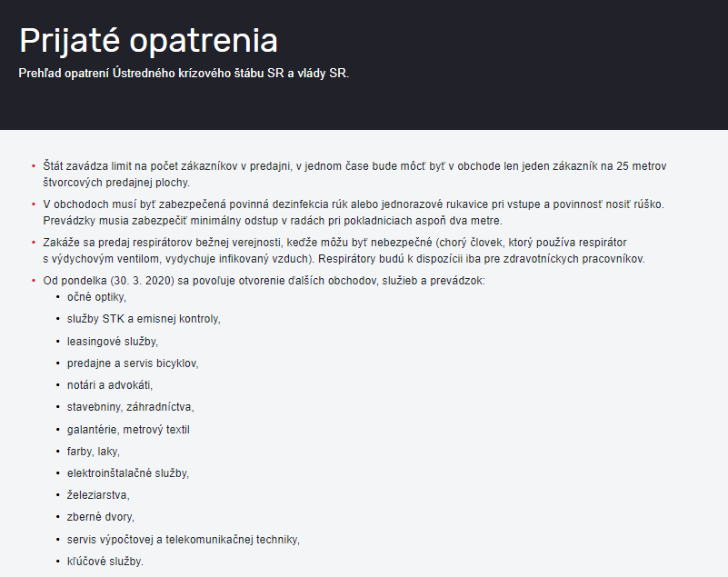
Task: Select the "kľúčové služby" list item
Action: pyautogui.click(x=105, y=562)
